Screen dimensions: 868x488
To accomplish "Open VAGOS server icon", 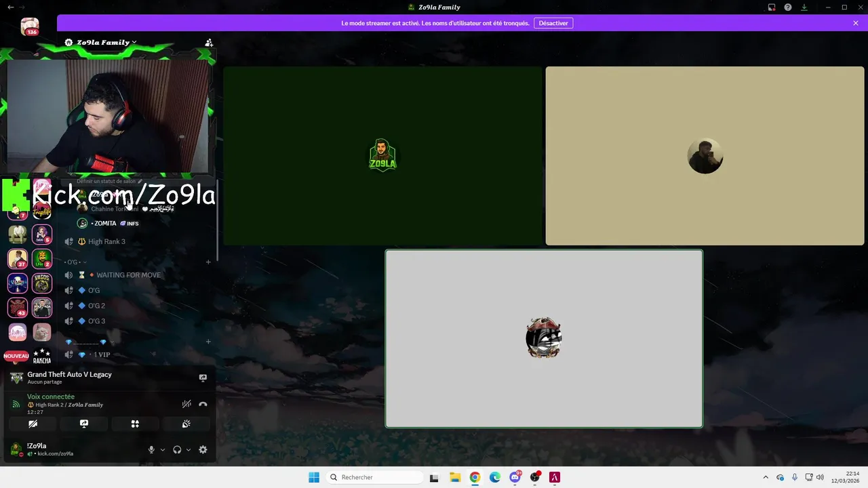I will point(42,283).
